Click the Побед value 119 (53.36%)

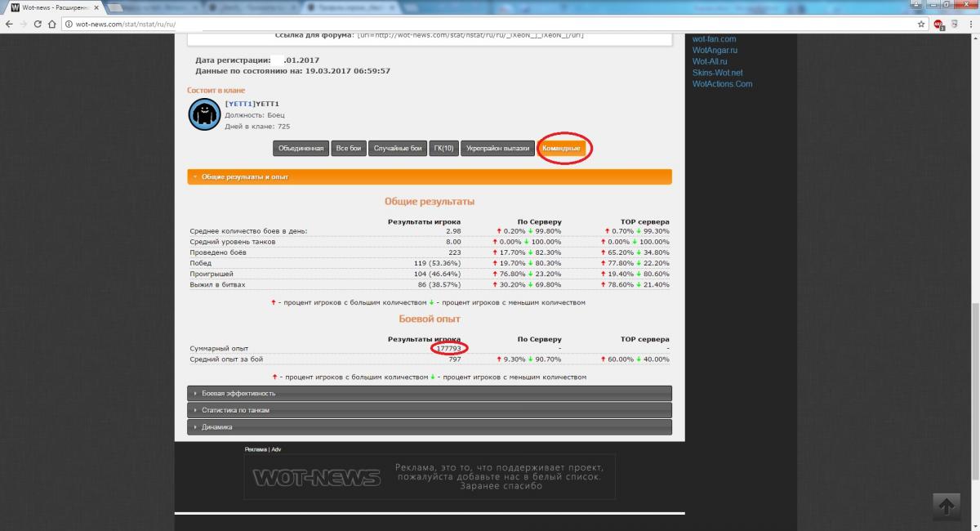[439, 264]
